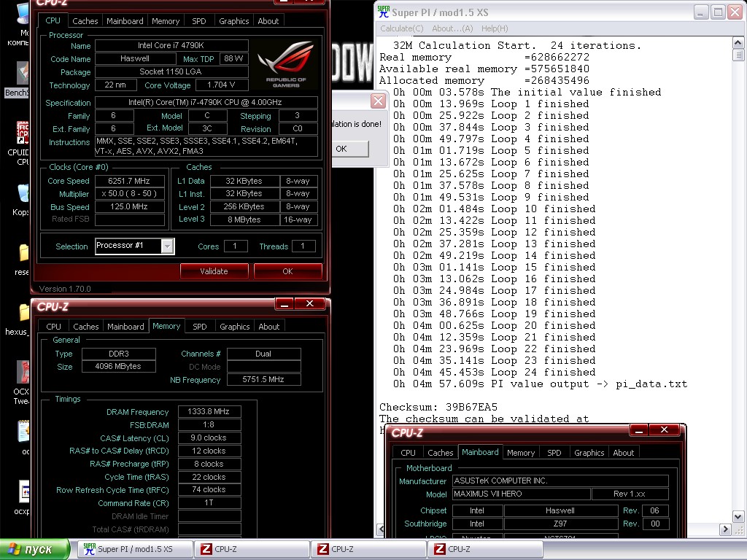747x560 pixels.
Task: Open SPD tab in the CPU-Z Memory window
Action: click(200, 327)
